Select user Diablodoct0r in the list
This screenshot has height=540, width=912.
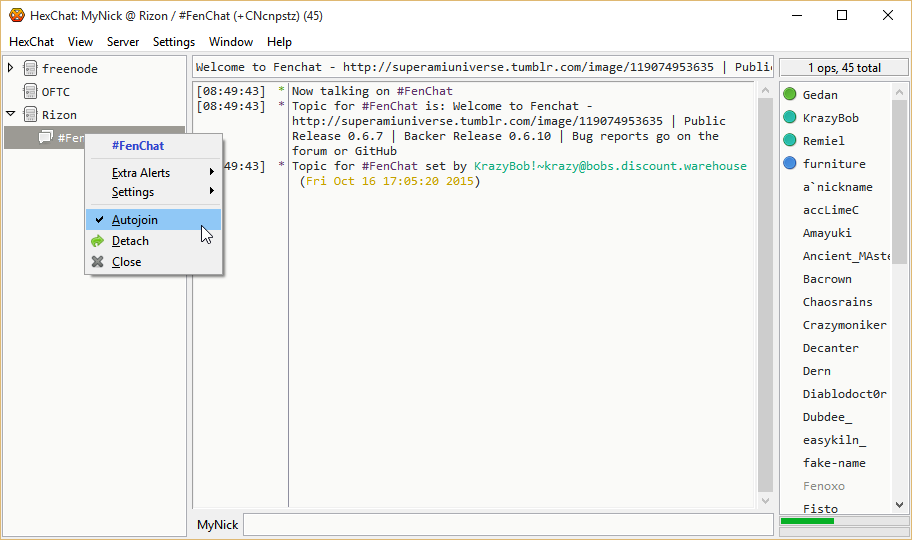(x=845, y=394)
